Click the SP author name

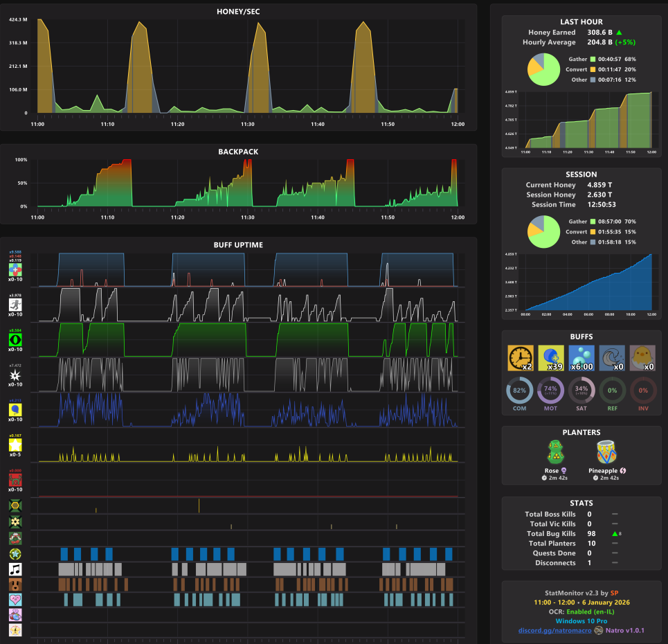pyautogui.click(x=614, y=593)
